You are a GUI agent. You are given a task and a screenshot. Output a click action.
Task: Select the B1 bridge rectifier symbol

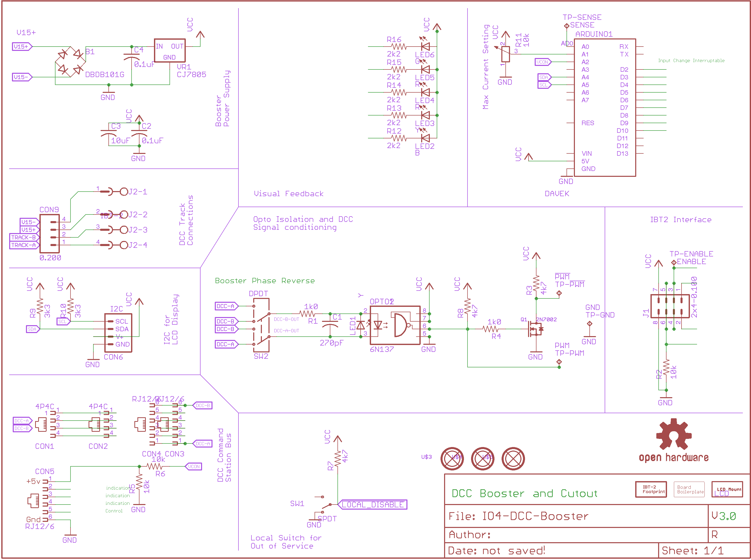70,62
